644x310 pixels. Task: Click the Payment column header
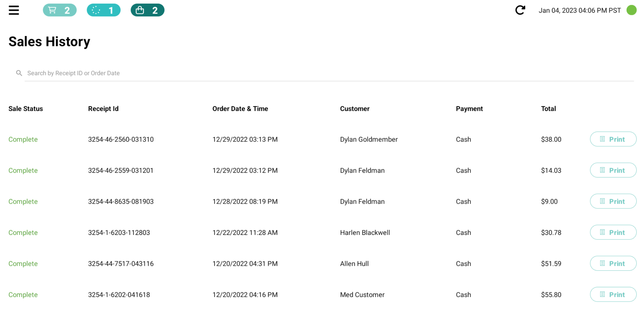click(x=469, y=109)
